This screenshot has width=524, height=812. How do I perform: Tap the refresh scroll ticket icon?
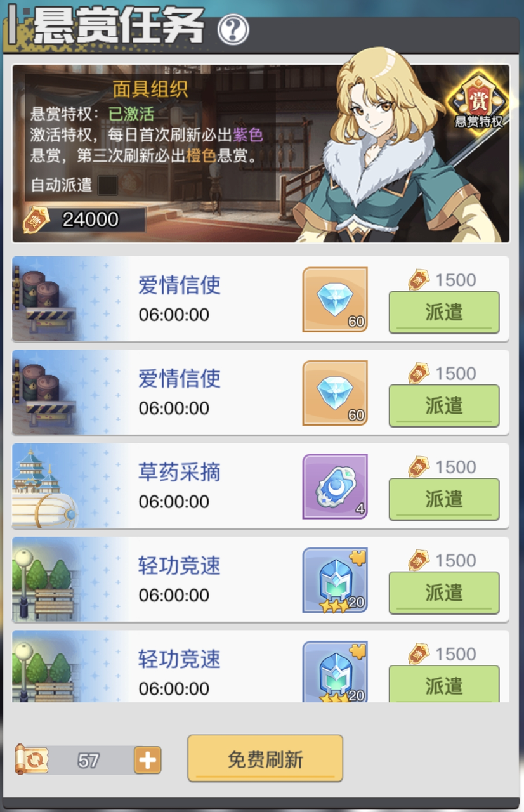click(32, 759)
